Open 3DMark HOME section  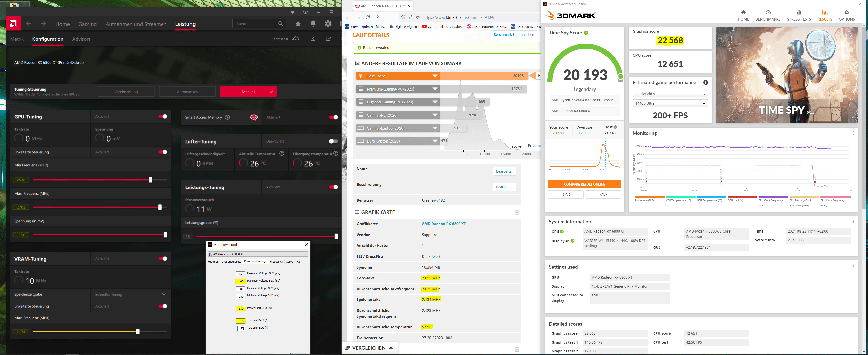coord(743,15)
